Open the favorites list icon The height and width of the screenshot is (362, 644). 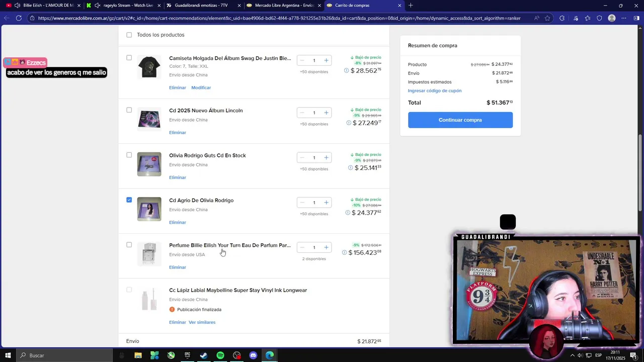587,18
